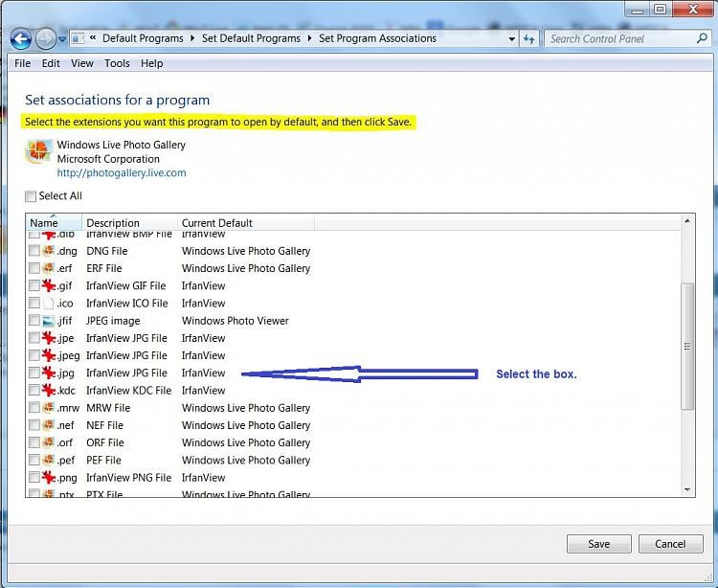Check the .ico extension checkbox
This screenshot has width=718, height=588.
click(x=34, y=304)
